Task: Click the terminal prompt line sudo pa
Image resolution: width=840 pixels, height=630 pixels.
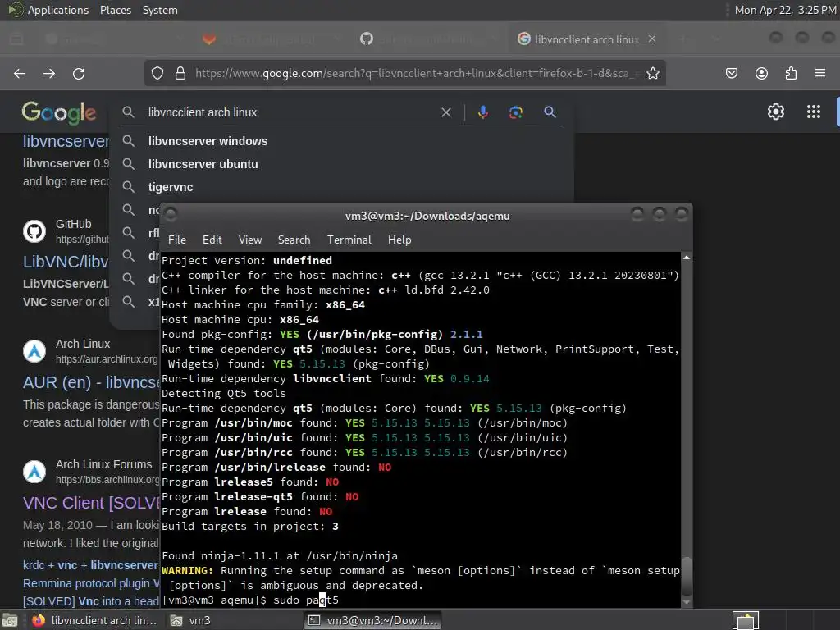Action: pos(250,600)
